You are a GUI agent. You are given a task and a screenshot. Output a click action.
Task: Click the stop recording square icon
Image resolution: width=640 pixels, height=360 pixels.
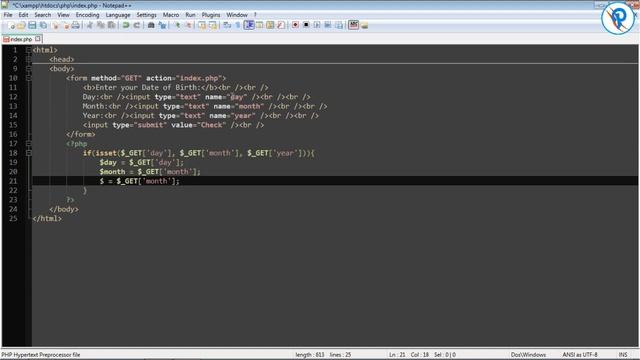(x=306, y=25)
